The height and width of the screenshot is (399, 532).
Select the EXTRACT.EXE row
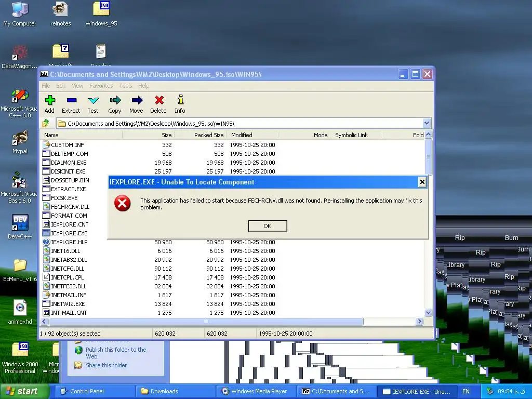(x=64, y=189)
